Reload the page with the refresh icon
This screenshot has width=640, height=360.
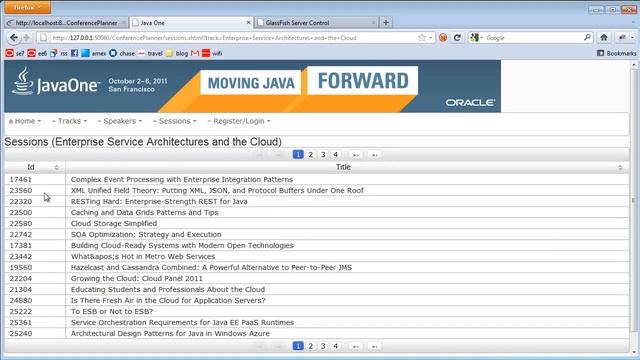(x=457, y=38)
